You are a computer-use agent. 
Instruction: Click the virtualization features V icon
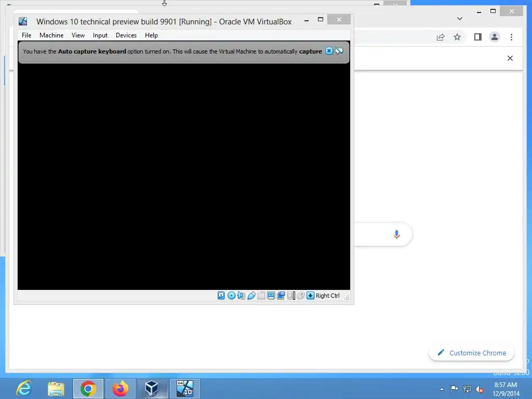290,296
